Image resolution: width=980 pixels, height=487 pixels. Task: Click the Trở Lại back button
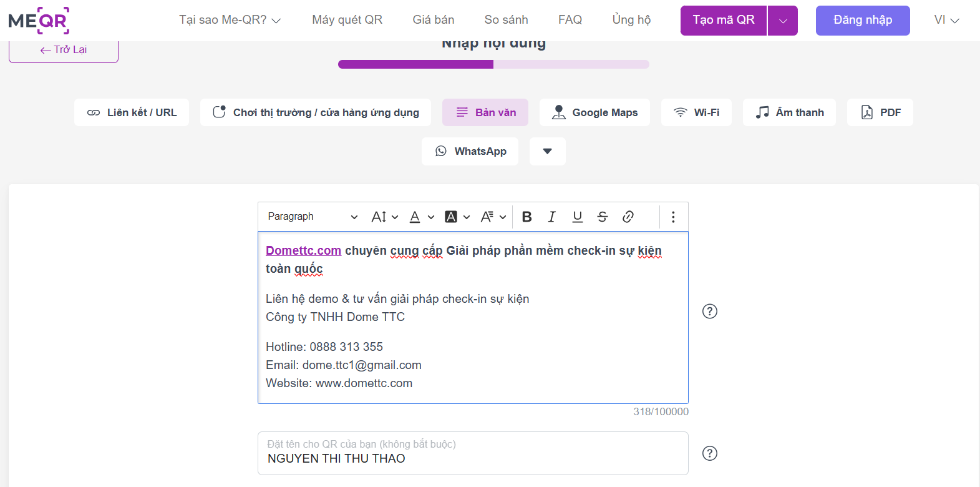tap(64, 51)
